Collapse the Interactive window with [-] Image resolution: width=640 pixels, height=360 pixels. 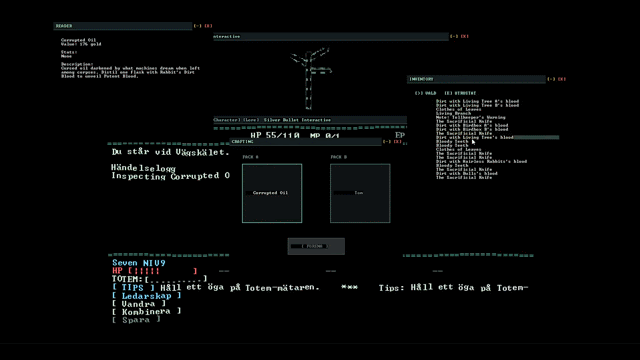[x=454, y=36]
